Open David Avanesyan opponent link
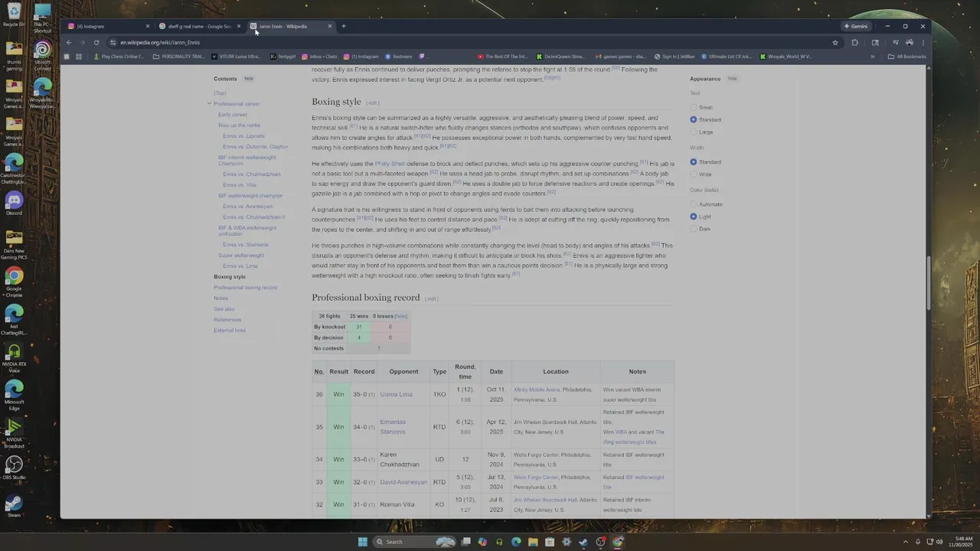 coord(403,482)
